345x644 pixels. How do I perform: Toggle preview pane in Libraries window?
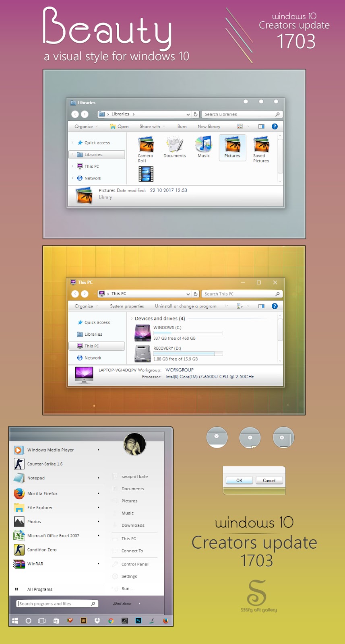tap(261, 126)
